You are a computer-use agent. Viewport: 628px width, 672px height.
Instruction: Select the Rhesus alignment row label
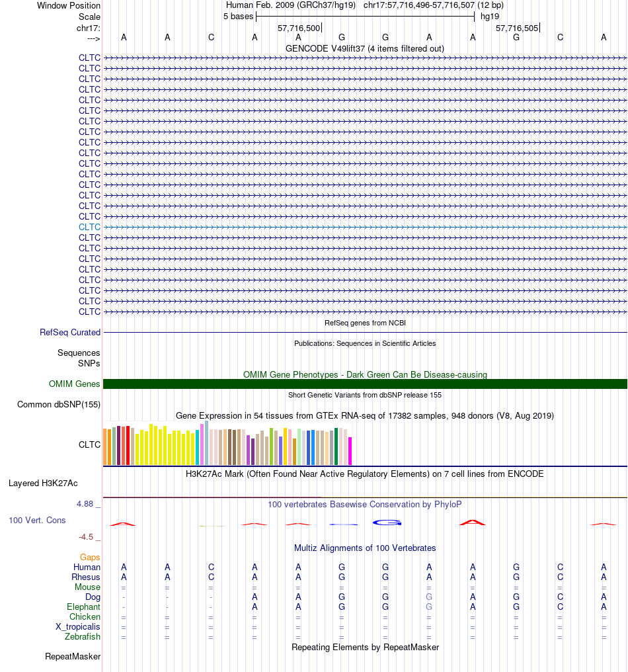click(x=86, y=577)
